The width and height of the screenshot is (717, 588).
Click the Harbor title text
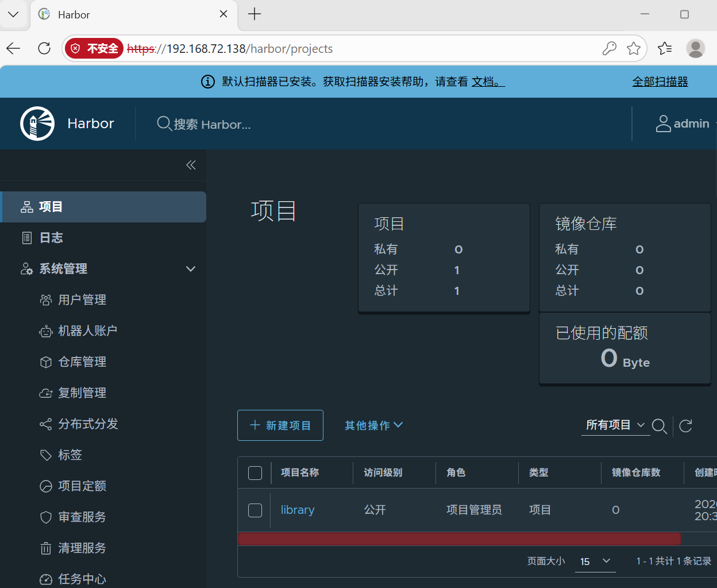pyautogui.click(x=91, y=124)
